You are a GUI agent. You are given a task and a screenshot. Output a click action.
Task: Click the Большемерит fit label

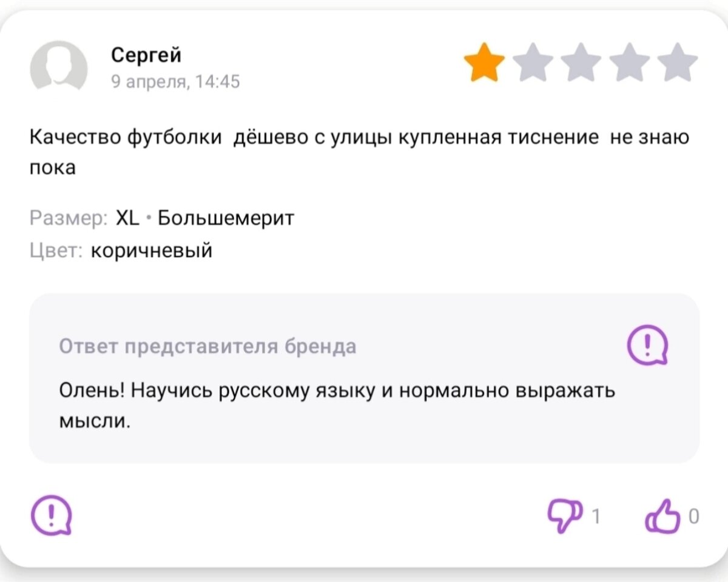pos(225,217)
